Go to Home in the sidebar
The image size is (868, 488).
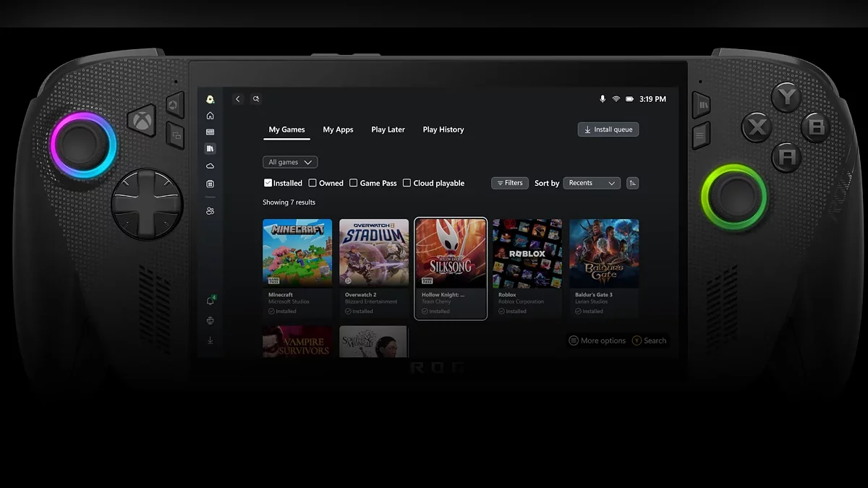[210, 116]
